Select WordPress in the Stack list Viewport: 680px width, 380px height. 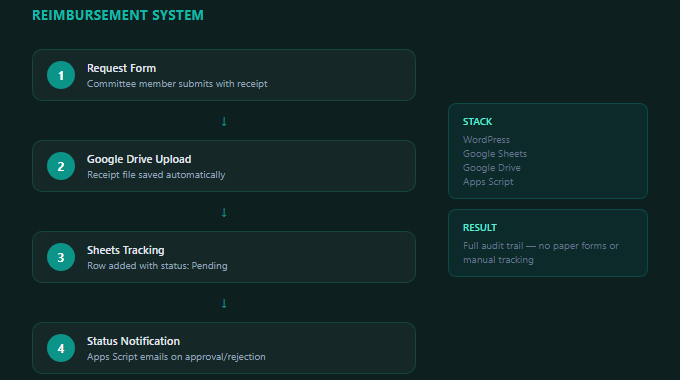[x=486, y=140]
